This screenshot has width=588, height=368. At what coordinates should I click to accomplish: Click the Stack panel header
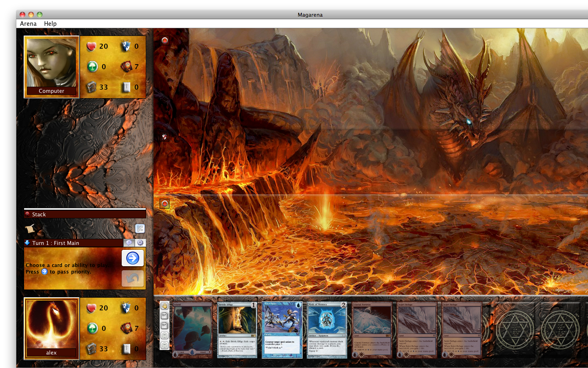(85, 214)
